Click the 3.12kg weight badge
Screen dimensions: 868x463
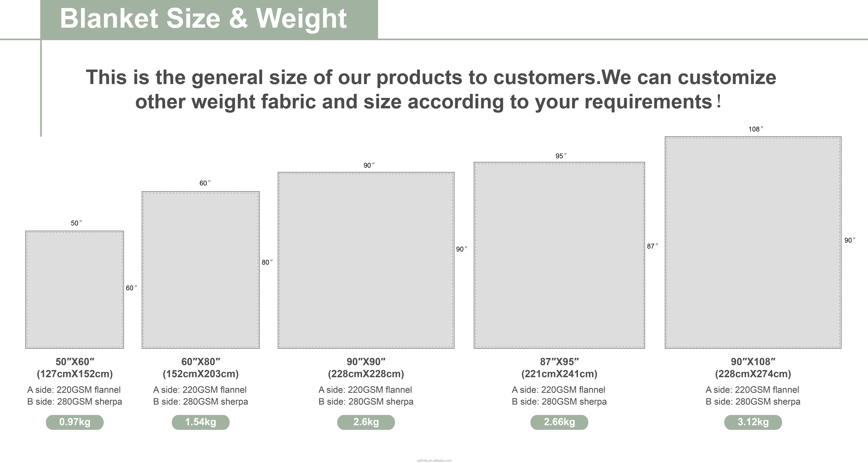click(x=753, y=422)
